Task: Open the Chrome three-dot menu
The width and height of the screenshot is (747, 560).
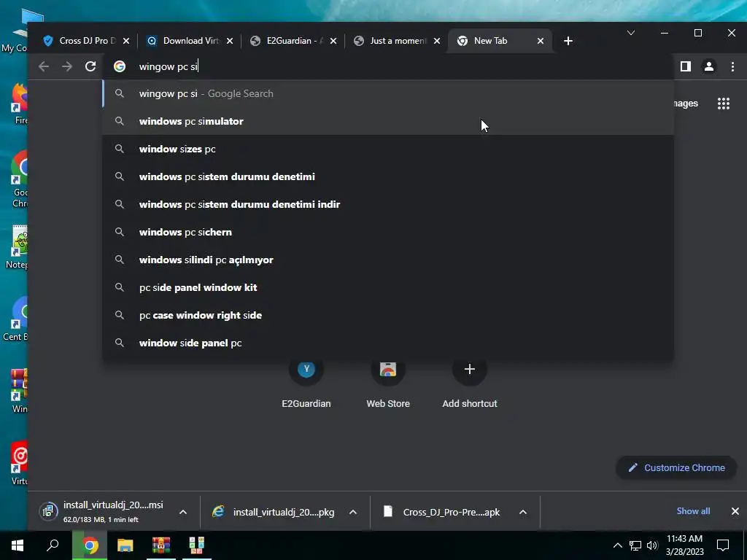Action: point(732,66)
